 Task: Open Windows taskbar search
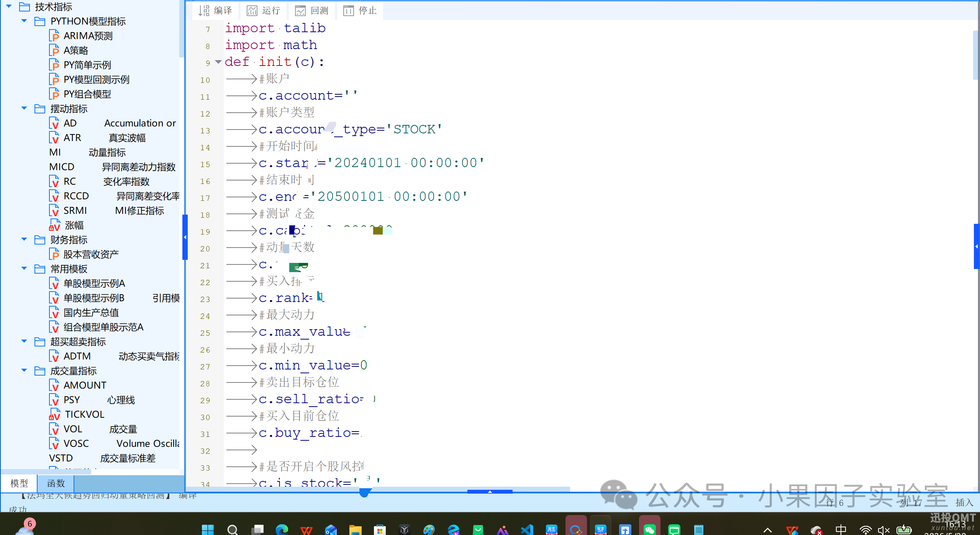pyautogui.click(x=232, y=530)
